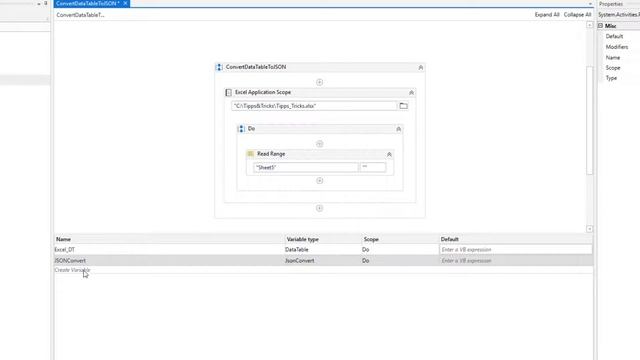Click the Excel Application Scope title

pyautogui.click(x=263, y=92)
